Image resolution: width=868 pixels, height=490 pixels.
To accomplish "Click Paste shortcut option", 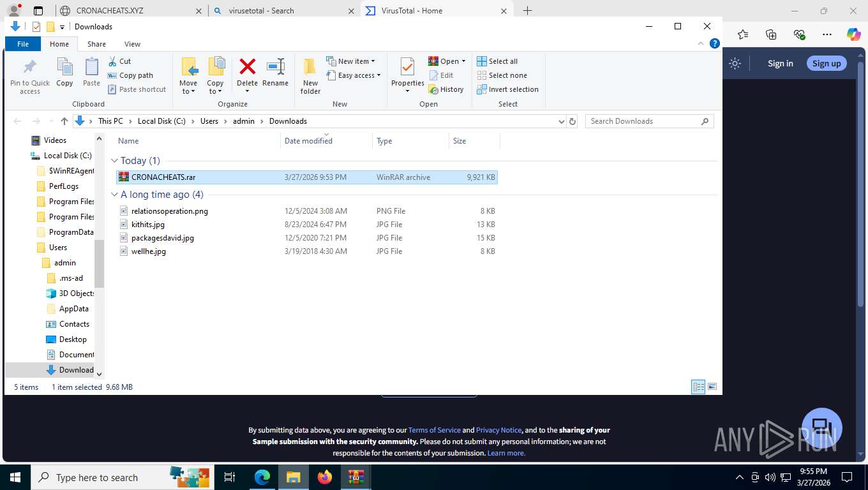I will (x=137, y=89).
